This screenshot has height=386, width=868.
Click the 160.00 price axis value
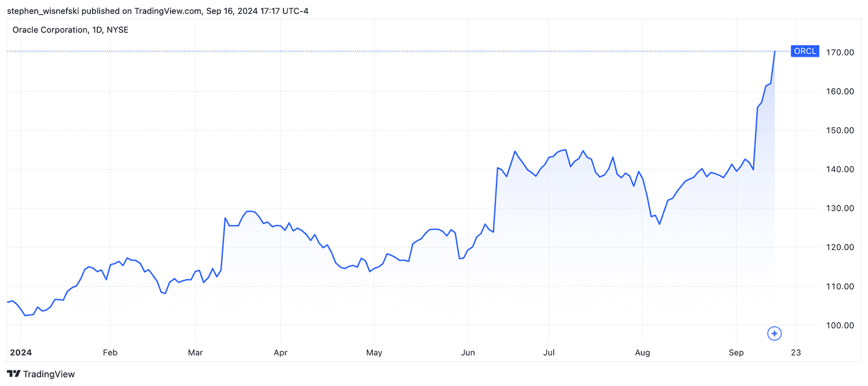(840, 91)
